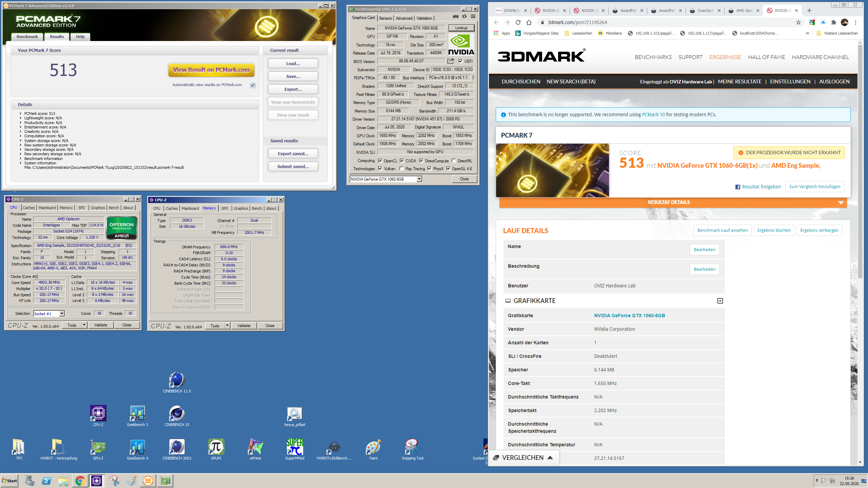
Task: Click the Chrome home icon
Action: tap(529, 22)
